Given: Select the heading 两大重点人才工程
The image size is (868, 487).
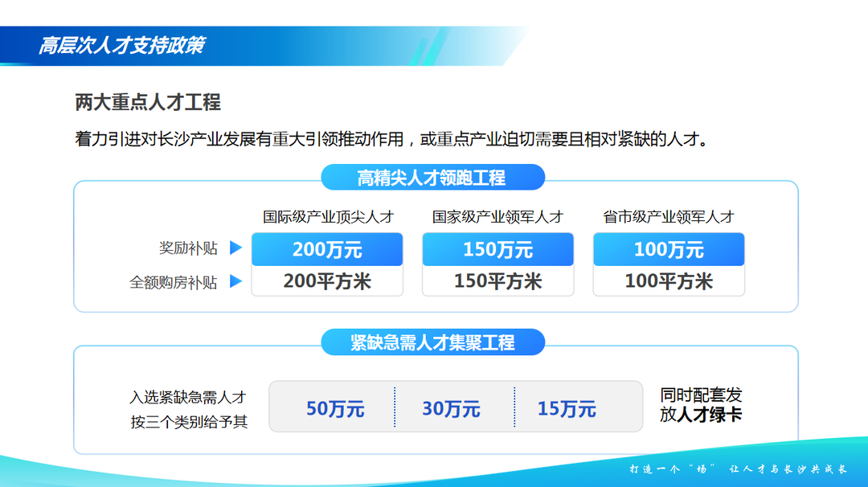Looking at the screenshot, I should (148, 102).
